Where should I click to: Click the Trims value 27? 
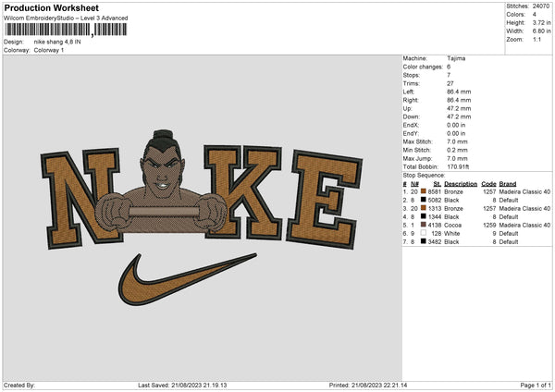click(450, 83)
